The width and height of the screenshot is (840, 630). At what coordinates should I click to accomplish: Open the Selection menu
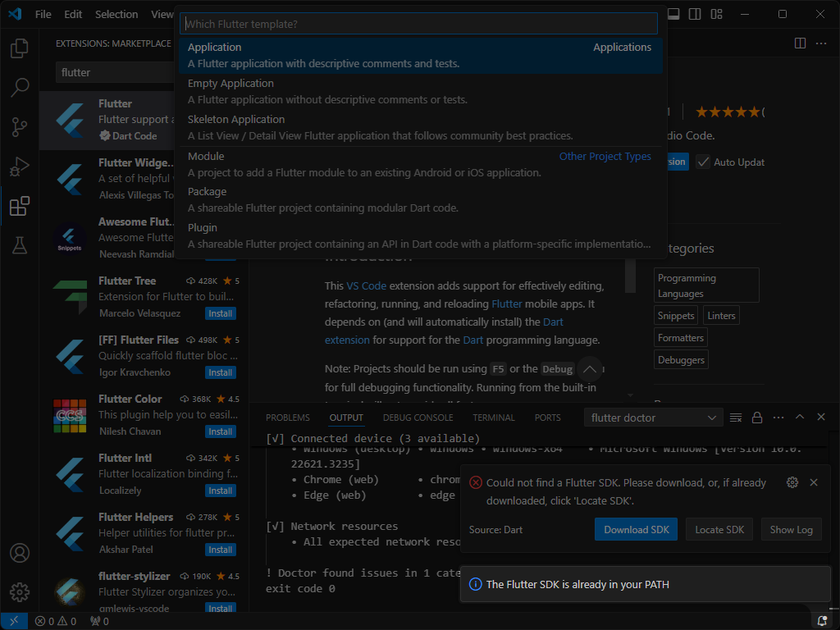116,15
